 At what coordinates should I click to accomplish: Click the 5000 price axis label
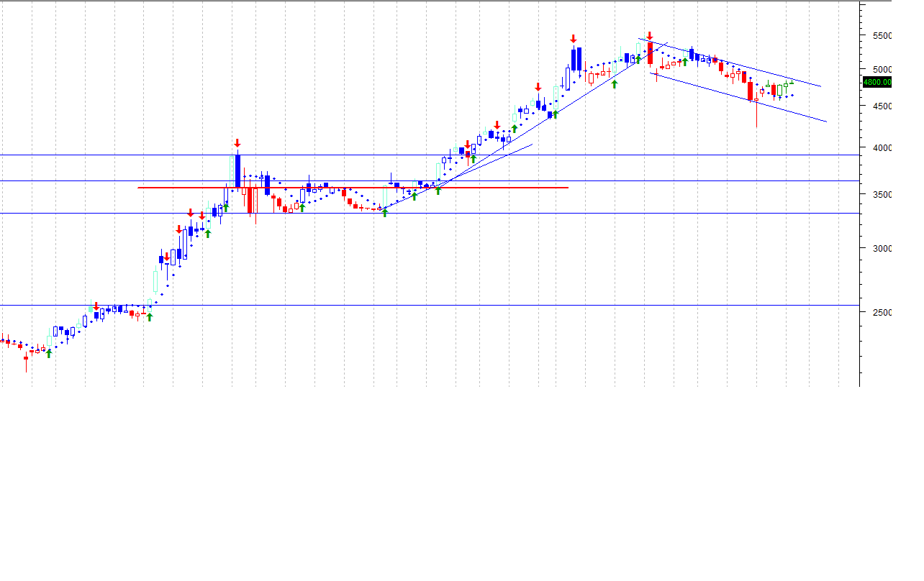click(x=882, y=70)
